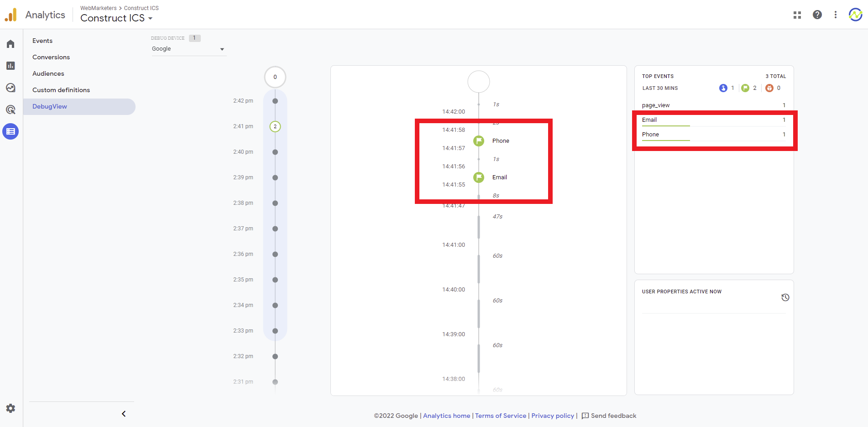Select the 2:41 pm minute marker
The height and width of the screenshot is (427, 868).
[275, 126]
